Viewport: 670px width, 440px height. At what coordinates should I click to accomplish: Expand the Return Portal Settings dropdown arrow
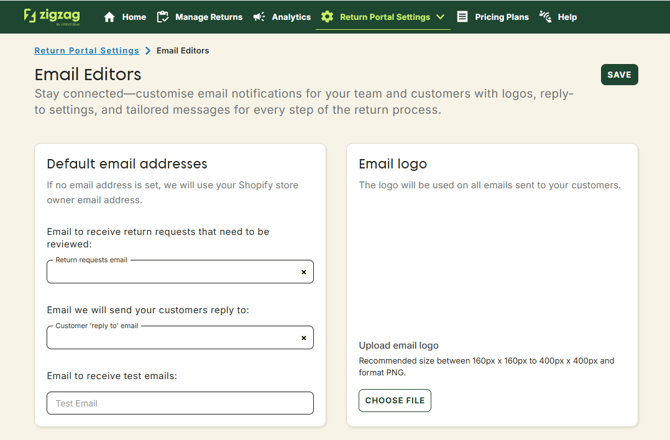coord(440,17)
